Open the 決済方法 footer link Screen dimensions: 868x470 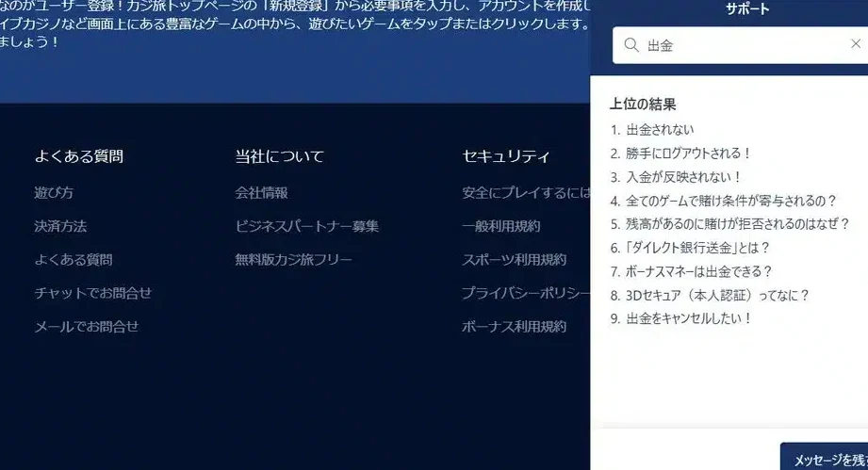[x=60, y=226]
